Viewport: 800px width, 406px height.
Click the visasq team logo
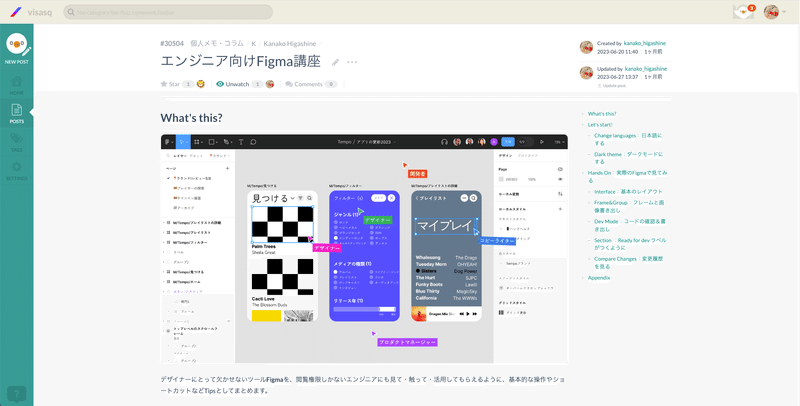tap(32, 12)
